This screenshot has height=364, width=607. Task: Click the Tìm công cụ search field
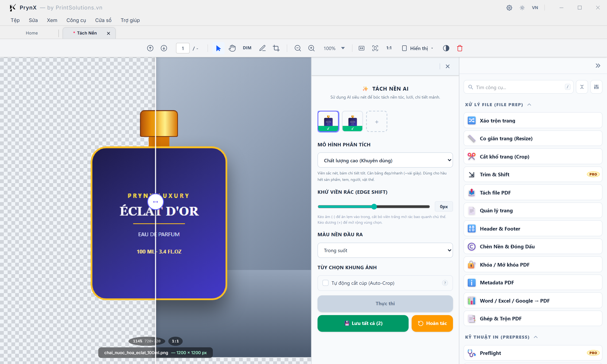tap(518, 87)
